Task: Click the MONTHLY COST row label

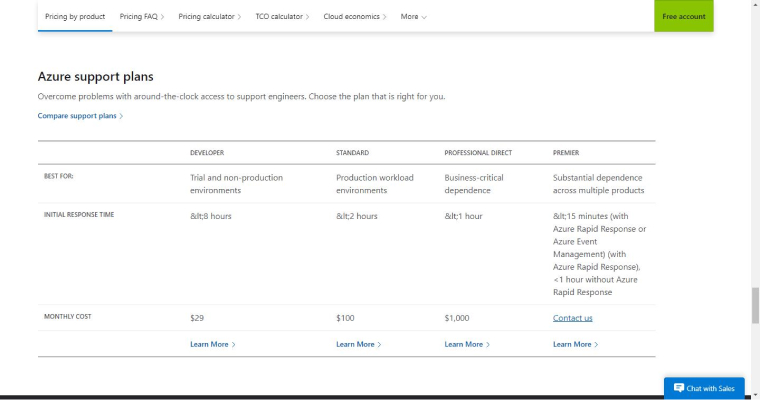Action: tap(67, 317)
